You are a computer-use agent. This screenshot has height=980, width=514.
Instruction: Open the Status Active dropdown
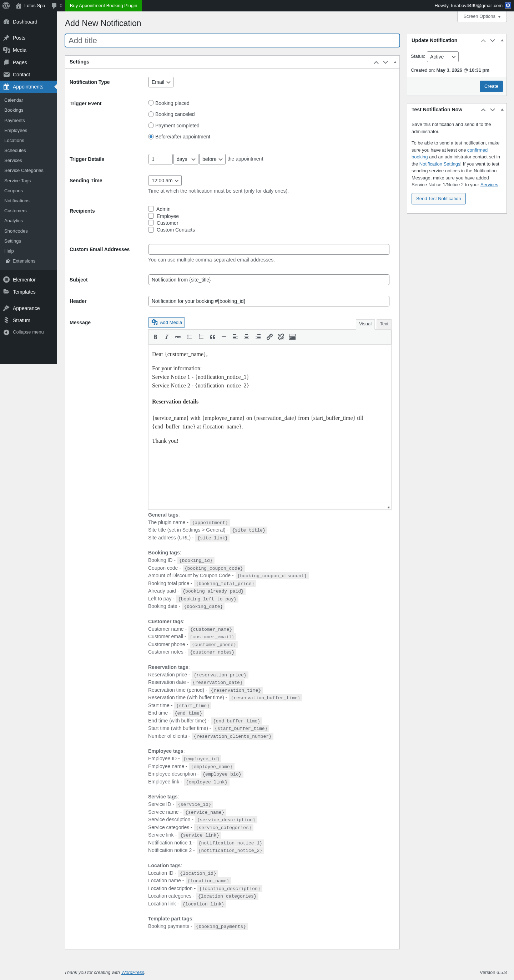pos(442,57)
